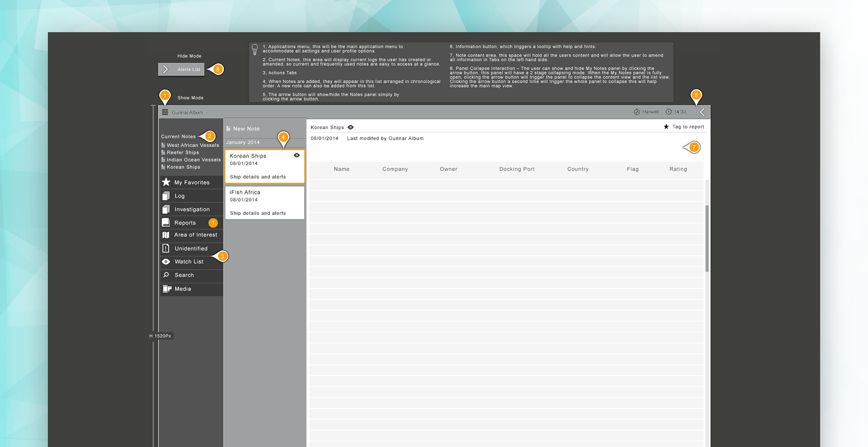Click the New Note document icon
Viewport: 868px width, 447px height.
(228, 129)
